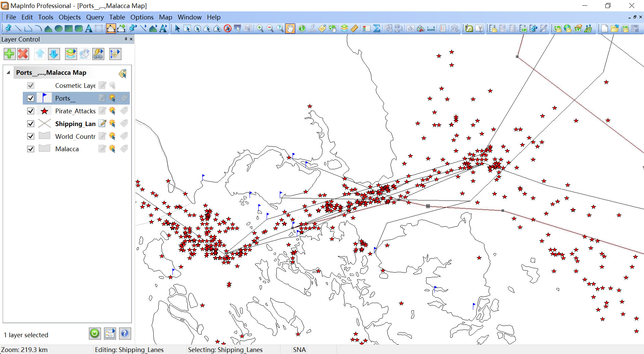This screenshot has height=354, width=644.
Task: Select the Pirate_Attacks layer row
Action: pyautogui.click(x=76, y=111)
